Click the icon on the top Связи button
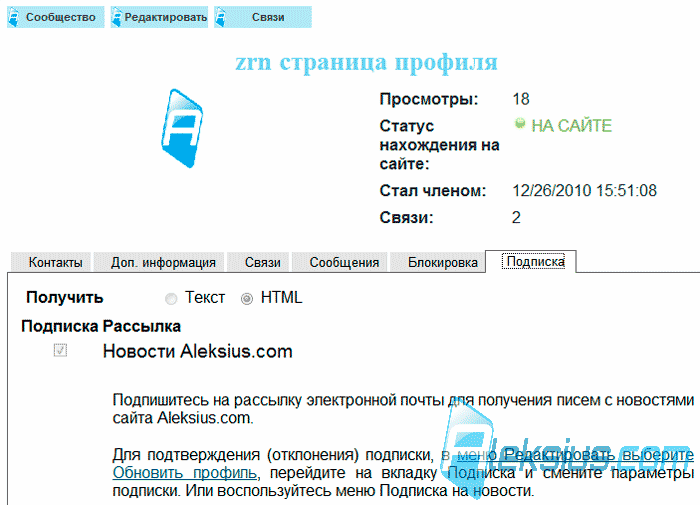The width and height of the screenshot is (700, 505). coord(221,17)
